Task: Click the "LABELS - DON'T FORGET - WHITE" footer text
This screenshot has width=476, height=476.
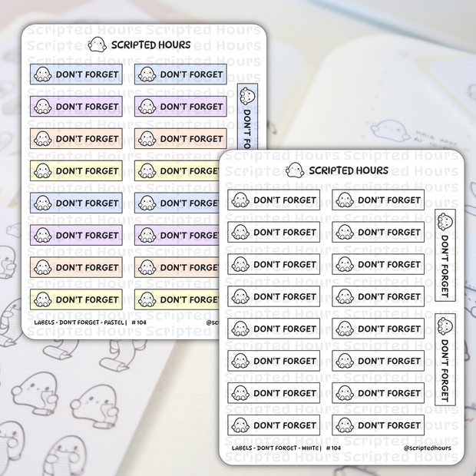Action: [x=275, y=448]
